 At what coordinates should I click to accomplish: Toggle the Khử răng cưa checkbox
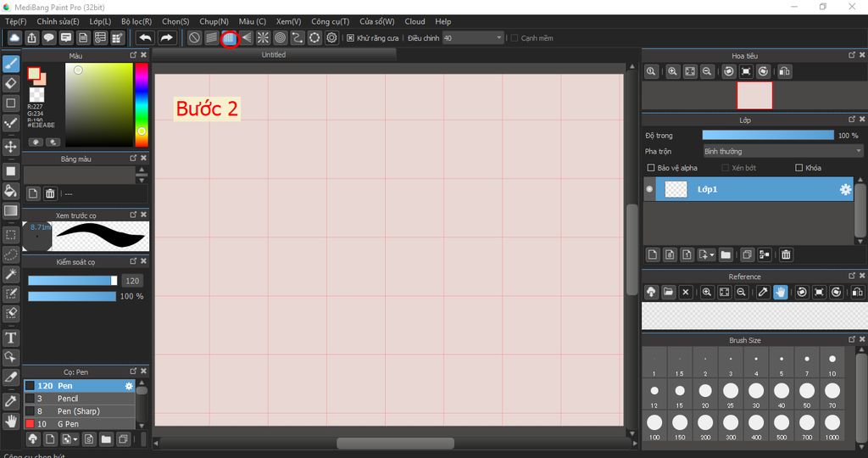pyautogui.click(x=350, y=38)
